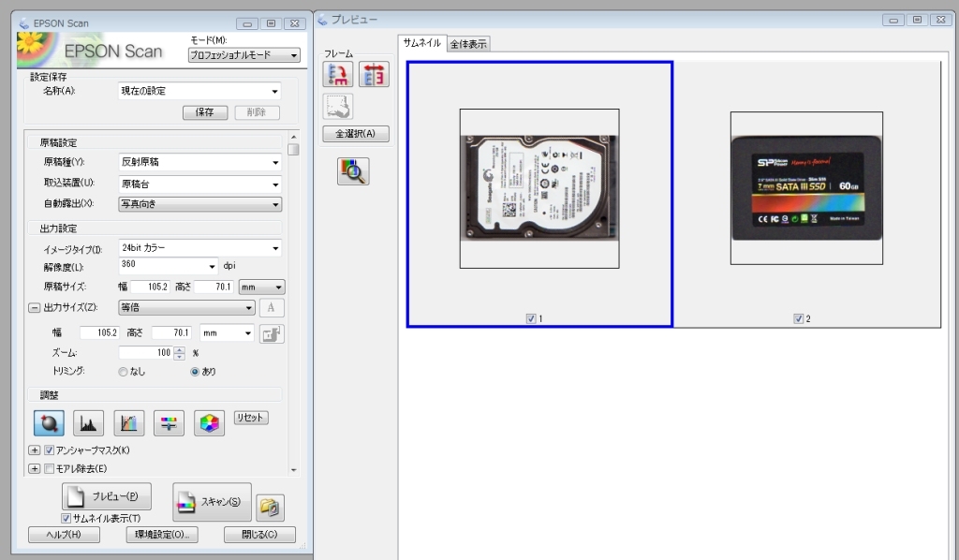Open the tone correction curve tool
The width and height of the screenshot is (959, 560).
click(129, 423)
